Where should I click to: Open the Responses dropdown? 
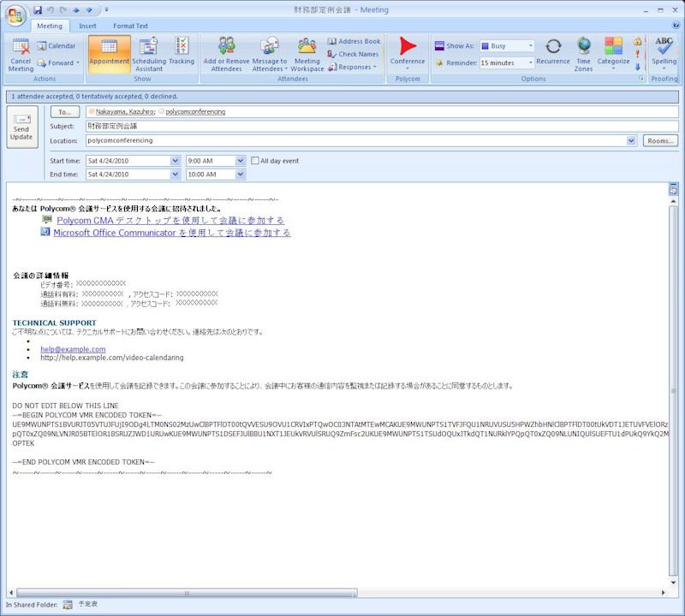coord(352,67)
